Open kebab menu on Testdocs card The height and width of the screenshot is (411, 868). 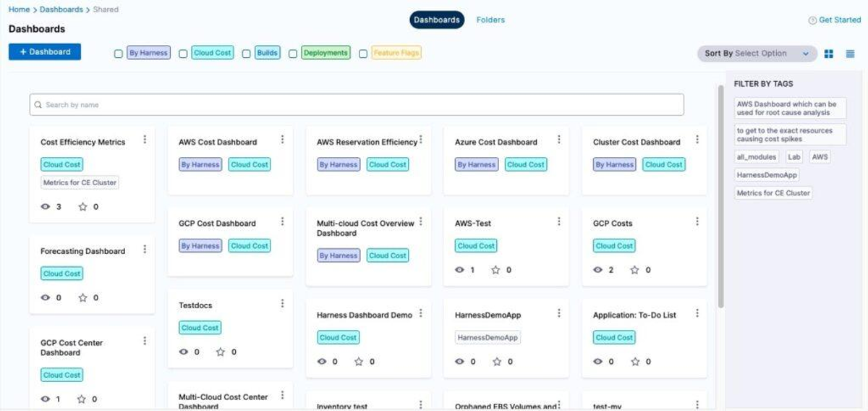coord(282,303)
